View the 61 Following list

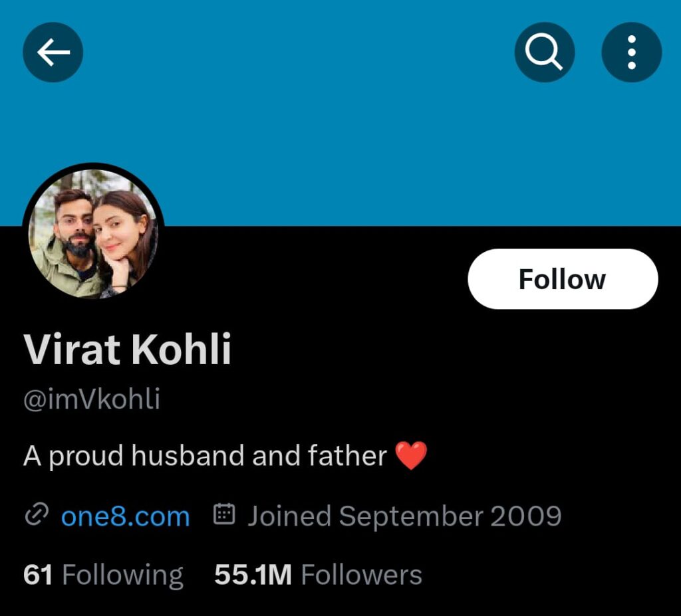[103, 575]
